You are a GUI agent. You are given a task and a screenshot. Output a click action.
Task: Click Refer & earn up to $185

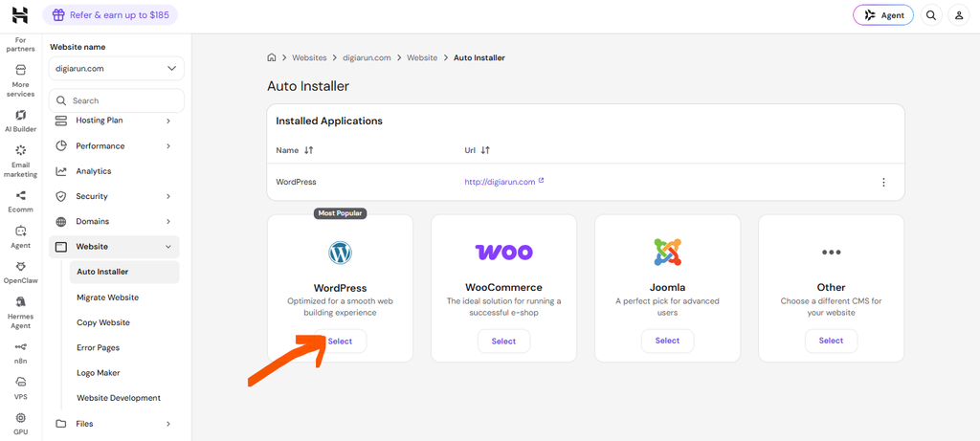point(110,15)
